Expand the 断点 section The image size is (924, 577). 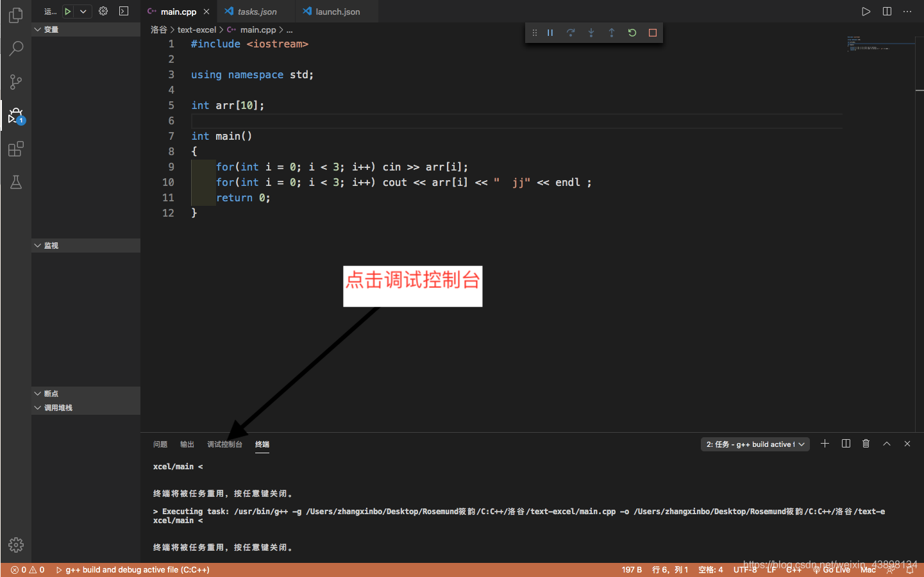(86, 394)
